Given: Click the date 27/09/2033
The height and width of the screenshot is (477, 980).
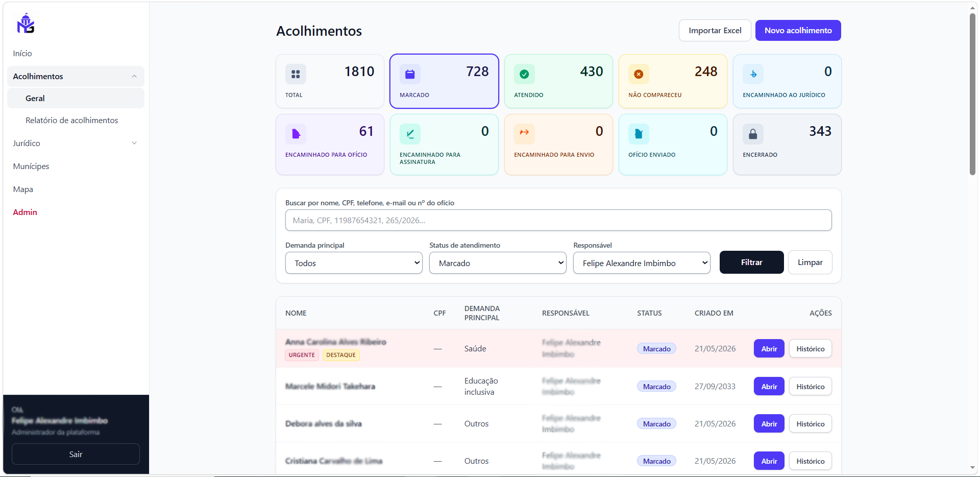Looking at the screenshot, I should pos(715,387).
